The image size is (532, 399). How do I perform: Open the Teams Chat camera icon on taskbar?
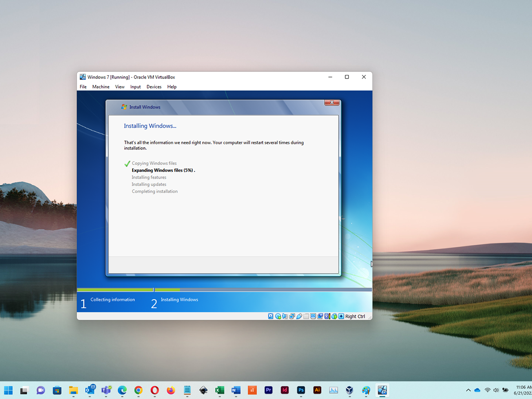(x=41, y=390)
